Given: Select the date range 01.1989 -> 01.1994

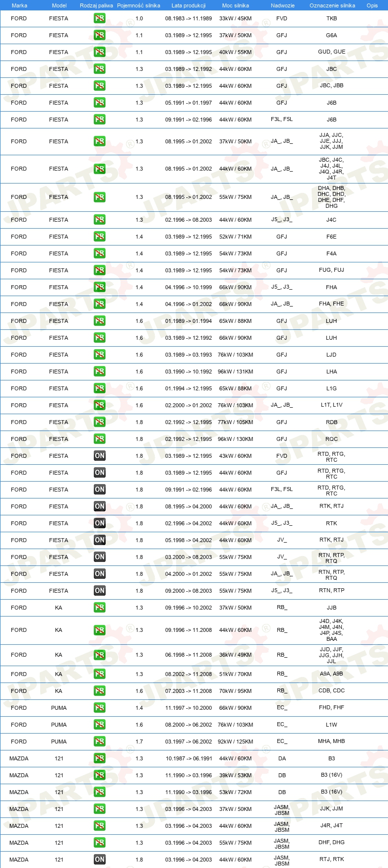Looking at the screenshot, I should coord(189,321).
